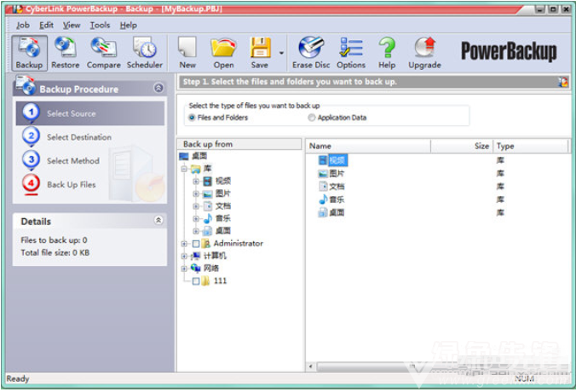Expand the 网络 tree node
Image resolution: width=576 pixels, height=392 pixels.
[x=184, y=268]
